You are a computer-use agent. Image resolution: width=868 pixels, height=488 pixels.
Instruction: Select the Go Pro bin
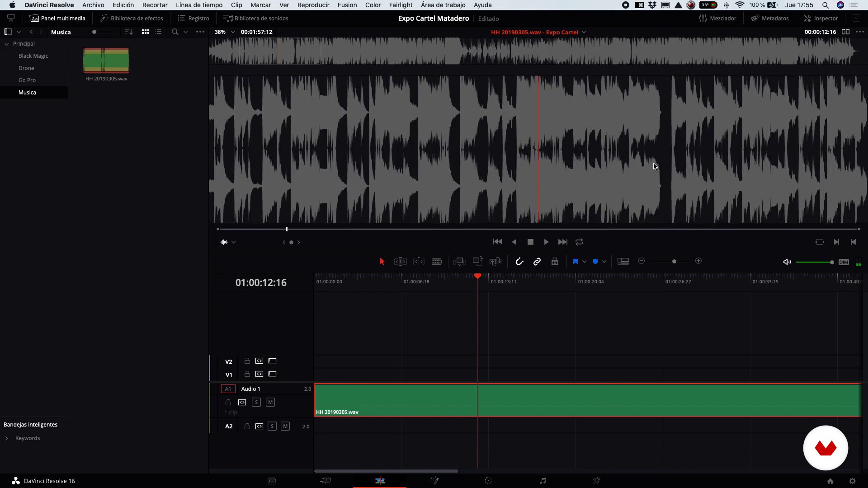coord(27,80)
